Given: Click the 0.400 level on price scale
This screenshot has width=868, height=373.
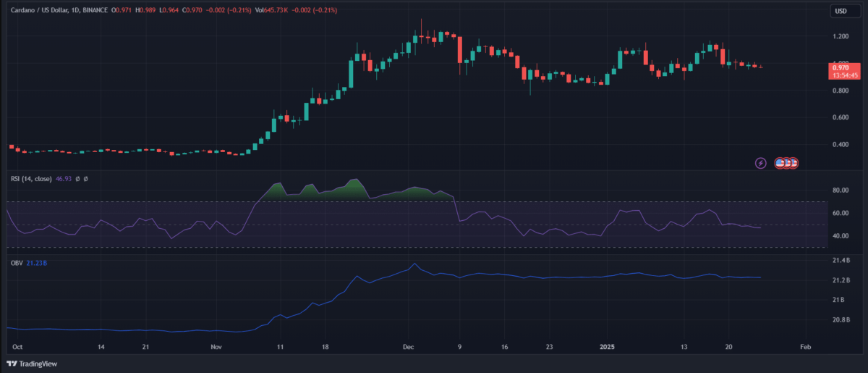Looking at the screenshot, I should click(840, 144).
